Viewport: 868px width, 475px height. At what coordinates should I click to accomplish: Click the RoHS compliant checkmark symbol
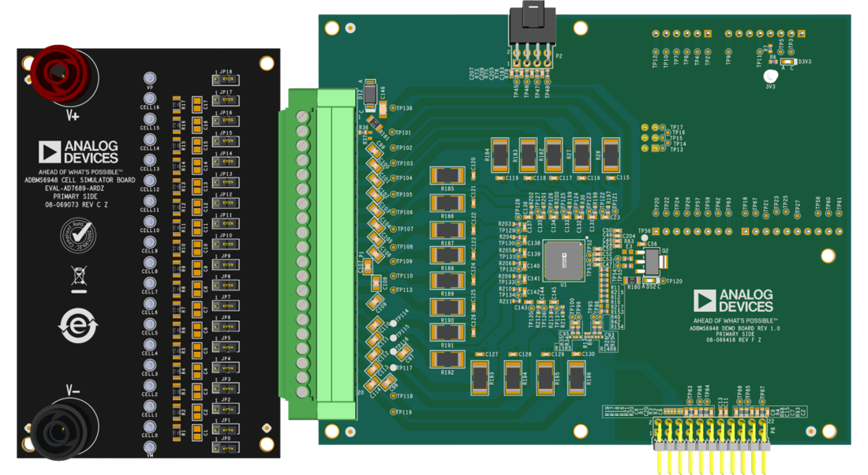[x=77, y=235]
